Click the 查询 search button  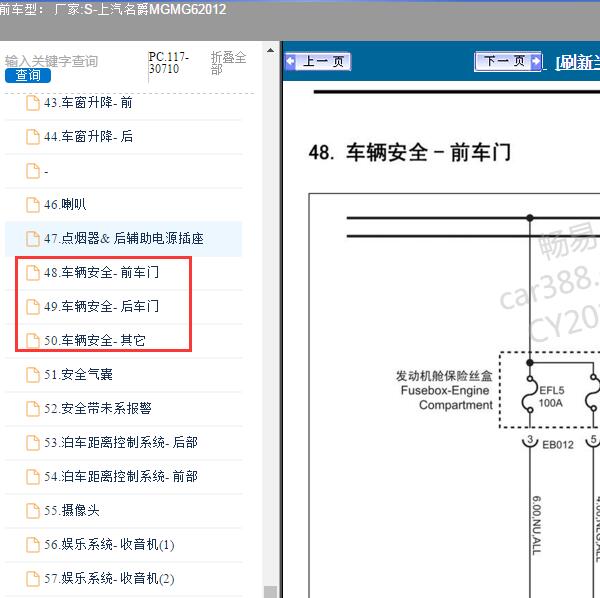click(x=28, y=75)
